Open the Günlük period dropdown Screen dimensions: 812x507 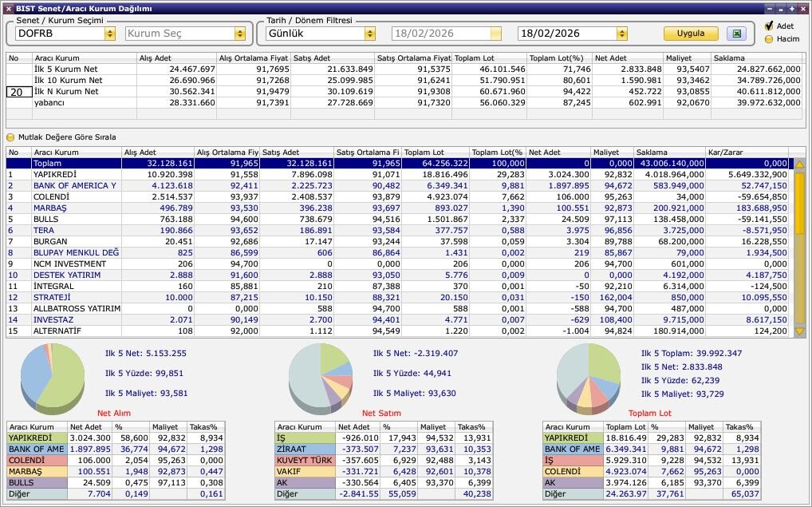(369, 34)
